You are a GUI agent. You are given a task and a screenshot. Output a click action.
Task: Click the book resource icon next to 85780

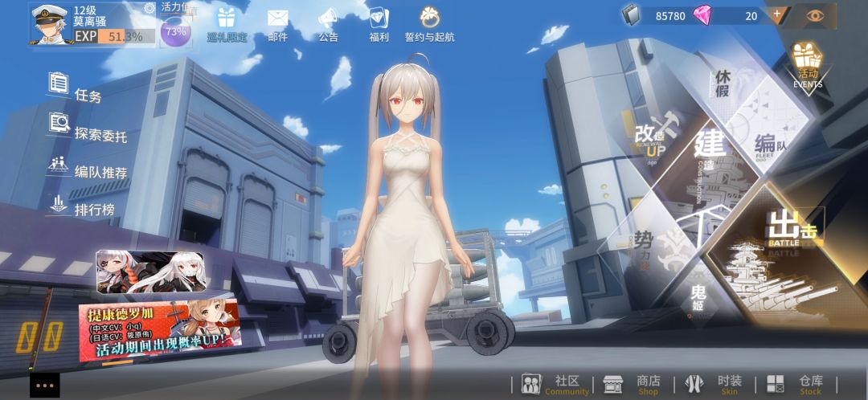[630, 15]
